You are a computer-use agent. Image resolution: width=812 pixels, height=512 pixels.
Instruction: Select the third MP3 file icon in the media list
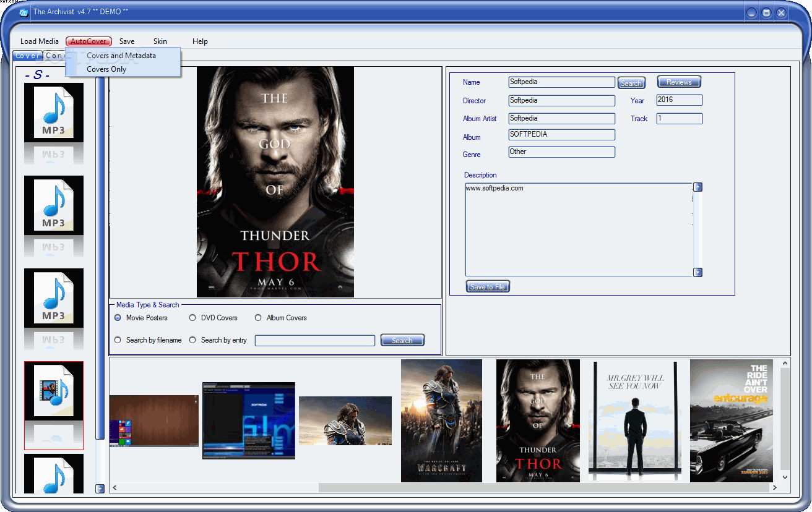click(54, 298)
